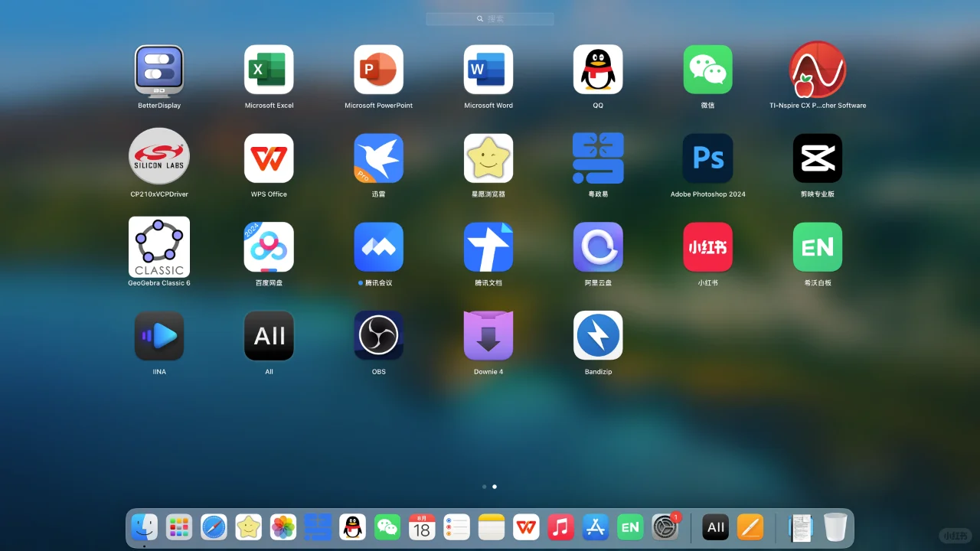Launch GeoGebra Classic 6
This screenshot has height=551, width=980.
[x=159, y=246]
